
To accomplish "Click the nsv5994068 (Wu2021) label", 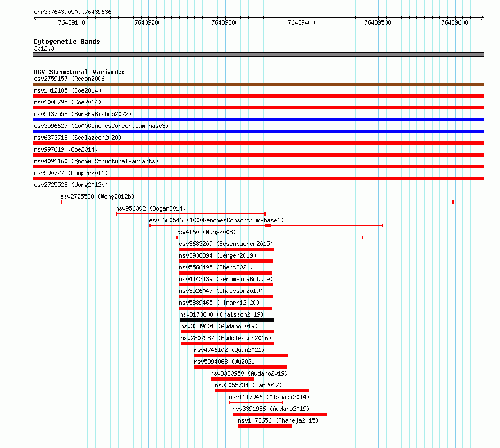I will point(226,362).
